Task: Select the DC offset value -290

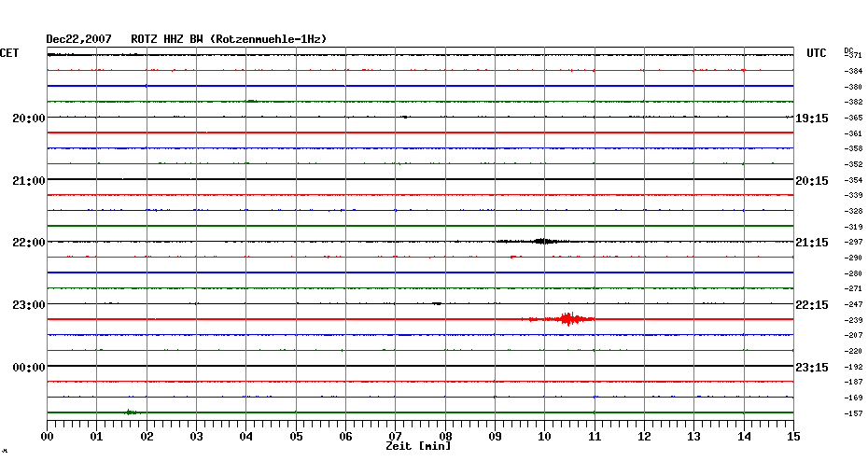Action: pyautogui.click(x=853, y=258)
